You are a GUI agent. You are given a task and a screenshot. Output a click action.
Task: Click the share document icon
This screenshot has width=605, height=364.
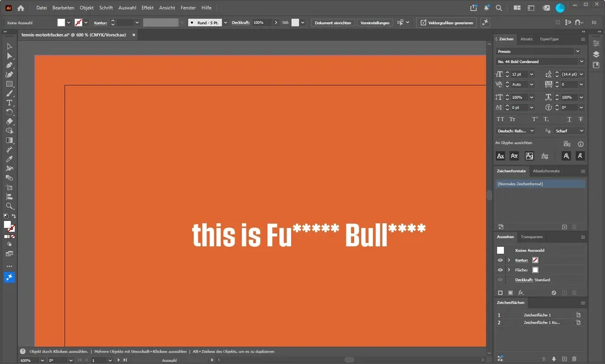(473, 8)
